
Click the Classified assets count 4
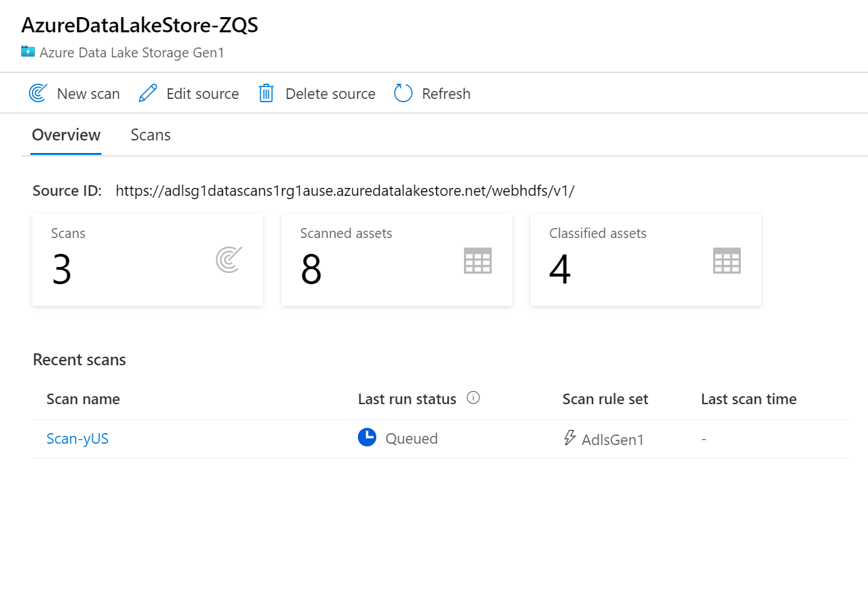pyautogui.click(x=560, y=270)
